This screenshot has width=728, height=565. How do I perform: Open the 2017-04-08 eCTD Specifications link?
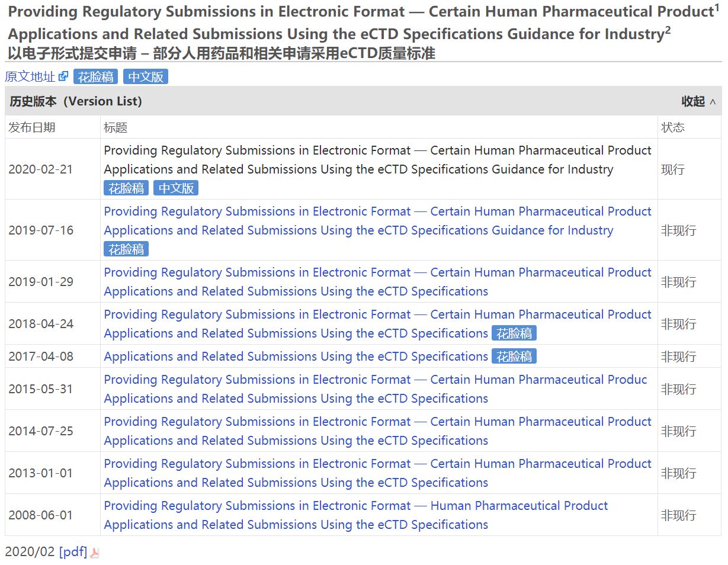pyautogui.click(x=296, y=357)
